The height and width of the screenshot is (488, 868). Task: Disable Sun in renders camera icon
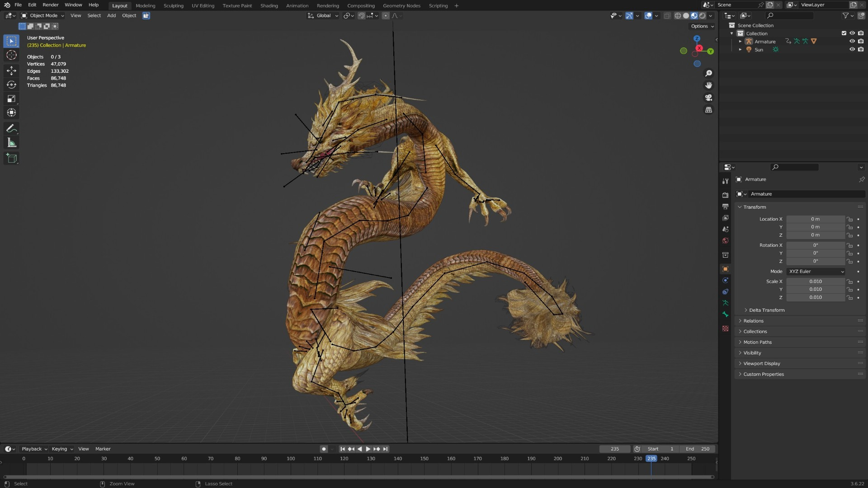(x=861, y=50)
